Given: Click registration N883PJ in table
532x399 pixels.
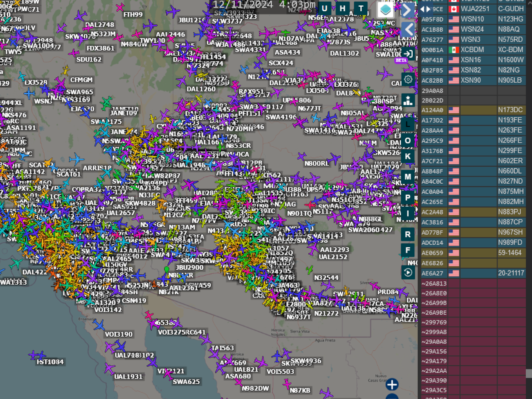Looking at the screenshot, I should [510, 212].
